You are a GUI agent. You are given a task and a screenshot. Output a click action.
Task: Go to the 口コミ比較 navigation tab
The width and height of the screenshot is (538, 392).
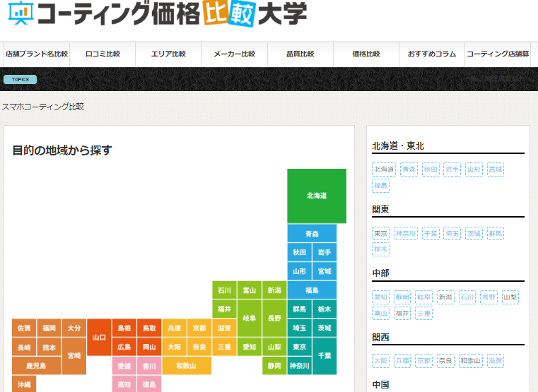tap(103, 54)
